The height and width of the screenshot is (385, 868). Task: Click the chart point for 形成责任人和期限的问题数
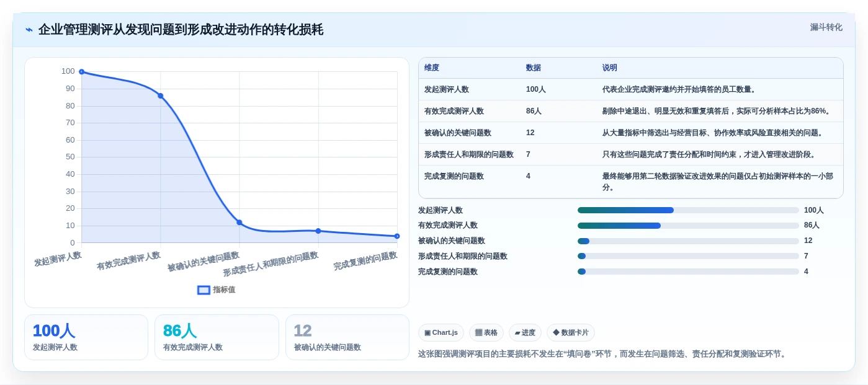pyautogui.click(x=318, y=231)
